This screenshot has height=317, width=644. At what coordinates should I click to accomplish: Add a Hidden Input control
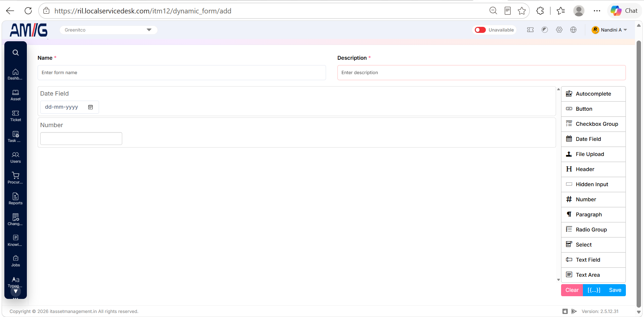[x=593, y=184]
